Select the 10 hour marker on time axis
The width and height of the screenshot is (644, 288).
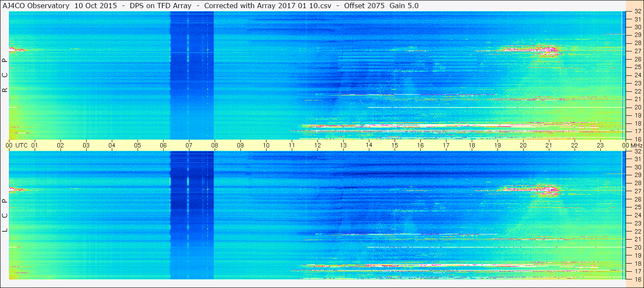coord(266,145)
